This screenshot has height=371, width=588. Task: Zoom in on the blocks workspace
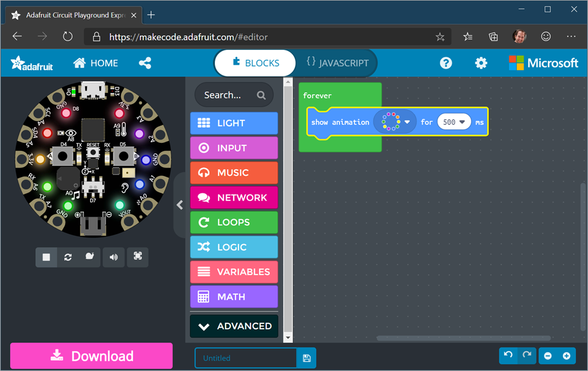tap(565, 356)
